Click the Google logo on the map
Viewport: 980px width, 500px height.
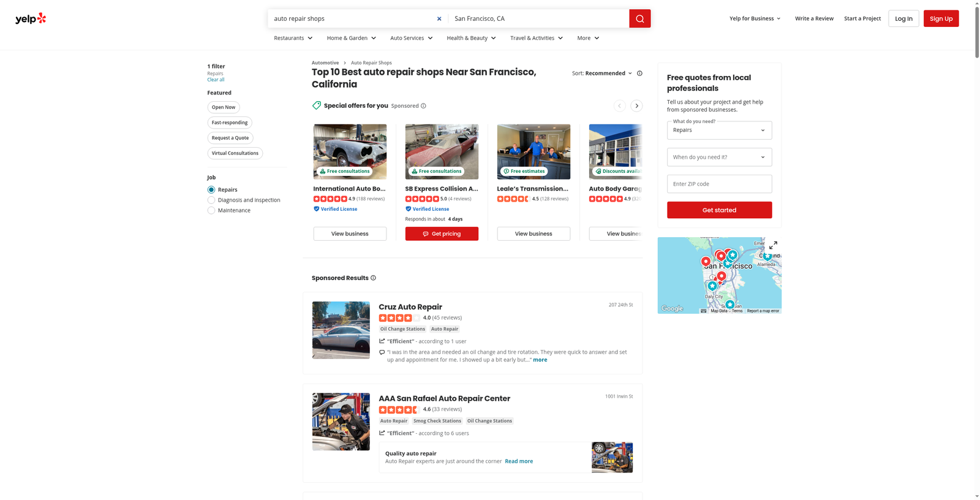(672, 309)
